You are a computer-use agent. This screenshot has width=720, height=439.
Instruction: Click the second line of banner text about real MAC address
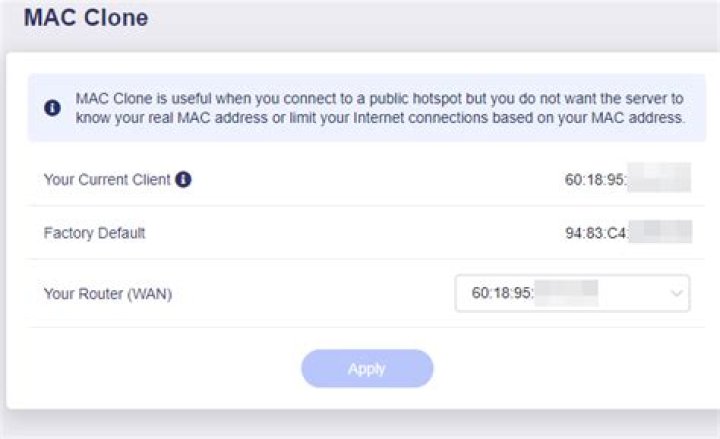point(380,118)
